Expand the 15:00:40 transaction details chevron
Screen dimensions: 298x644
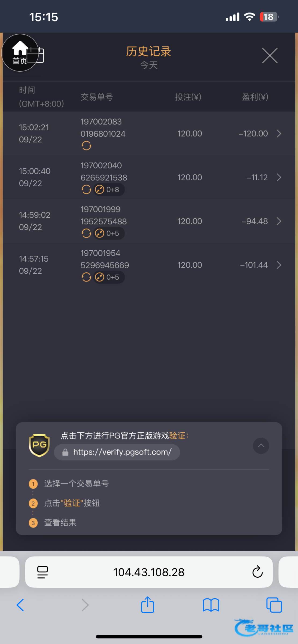click(x=279, y=177)
